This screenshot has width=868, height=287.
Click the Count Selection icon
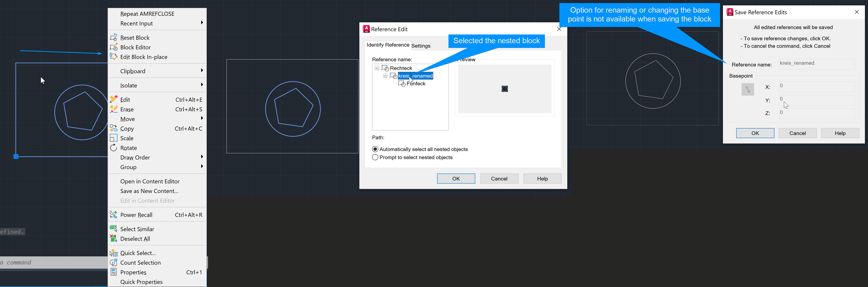tap(114, 262)
